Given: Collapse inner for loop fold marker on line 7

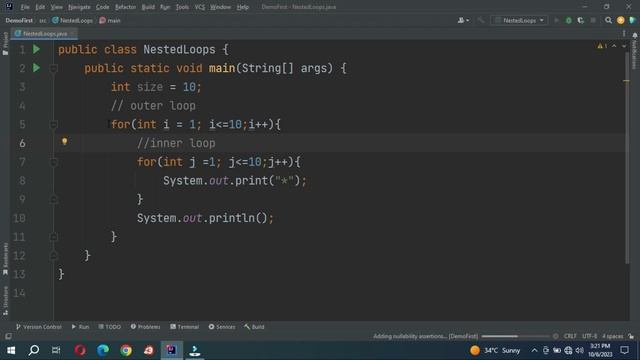Looking at the screenshot, I should point(53,162).
